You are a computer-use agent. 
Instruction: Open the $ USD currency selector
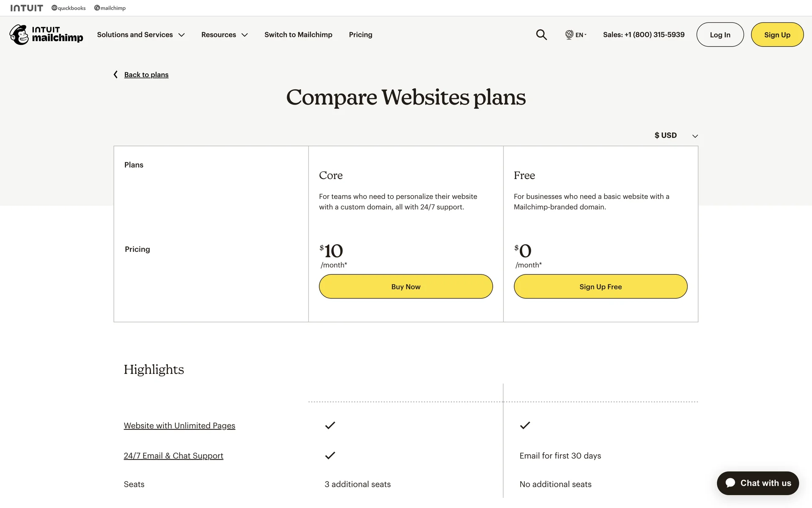(676, 135)
